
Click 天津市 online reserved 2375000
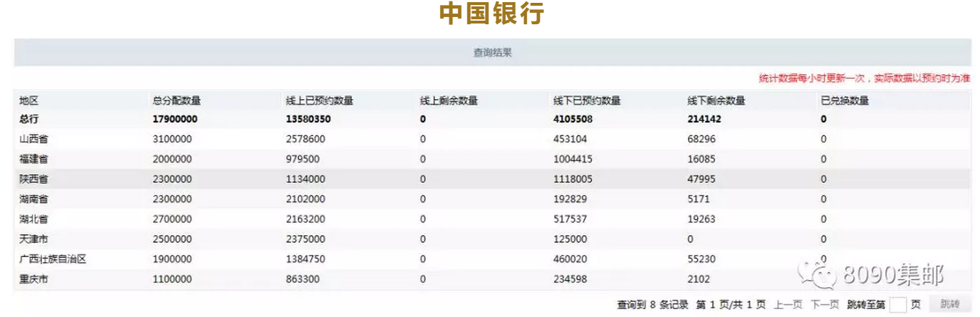pyautogui.click(x=306, y=239)
